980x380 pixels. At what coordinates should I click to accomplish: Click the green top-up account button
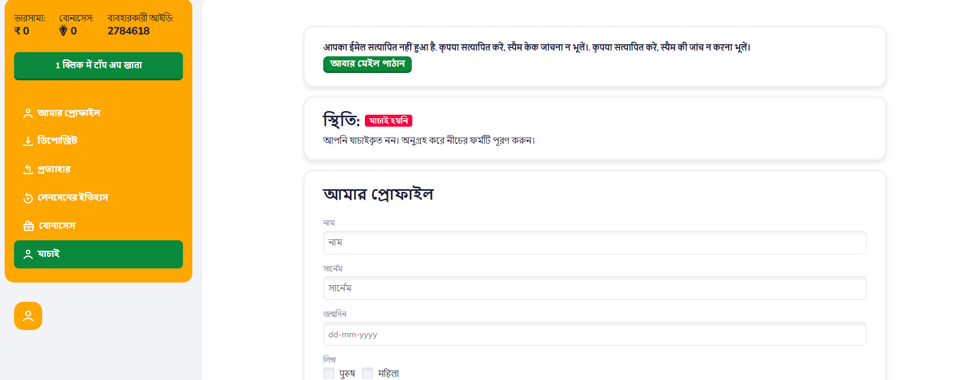tap(99, 66)
